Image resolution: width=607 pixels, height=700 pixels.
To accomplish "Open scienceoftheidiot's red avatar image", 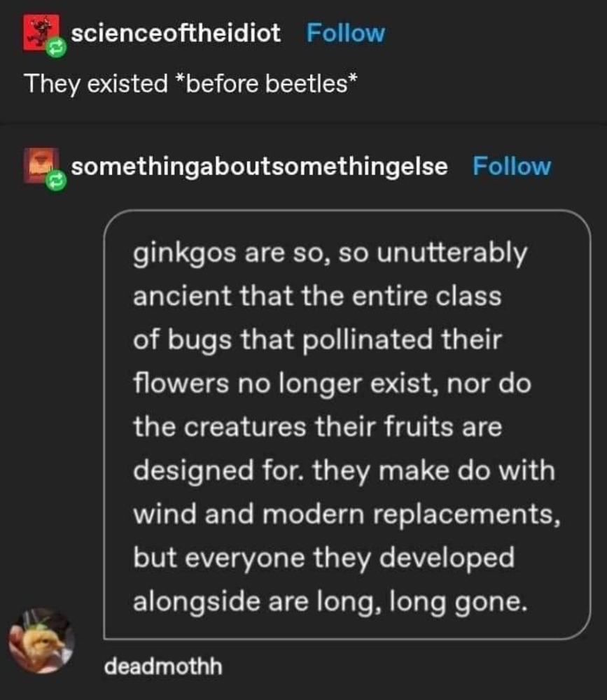I will (x=41, y=33).
